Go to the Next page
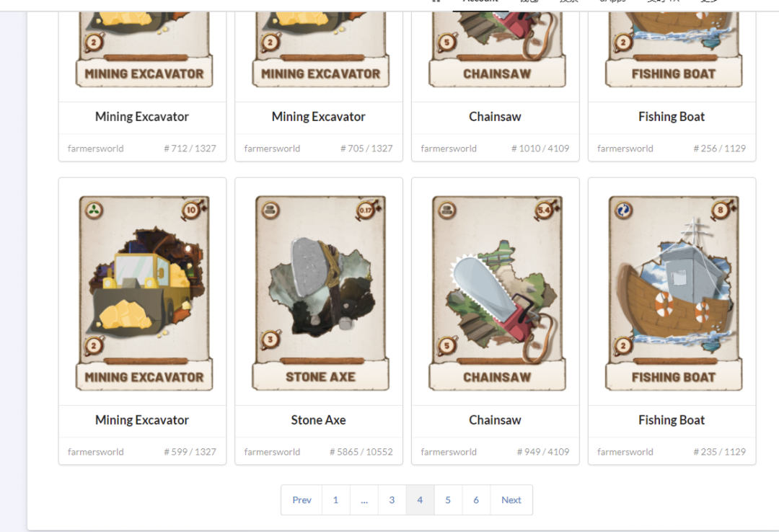Image resolution: width=779 pixels, height=532 pixels. point(511,500)
